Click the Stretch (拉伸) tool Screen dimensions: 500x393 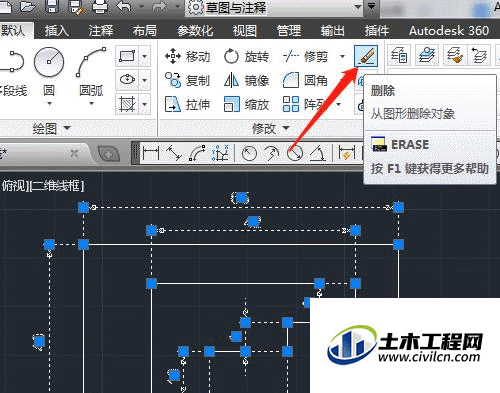[x=188, y=105]
